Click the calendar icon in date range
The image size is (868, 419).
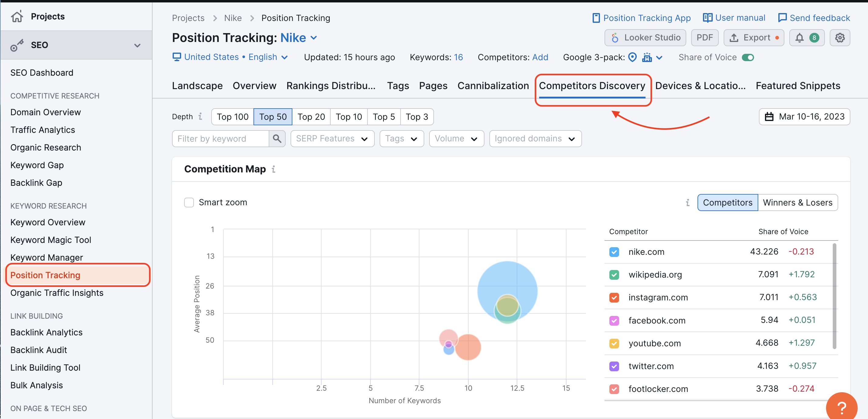pyautogui.click(x=769, y=117)
